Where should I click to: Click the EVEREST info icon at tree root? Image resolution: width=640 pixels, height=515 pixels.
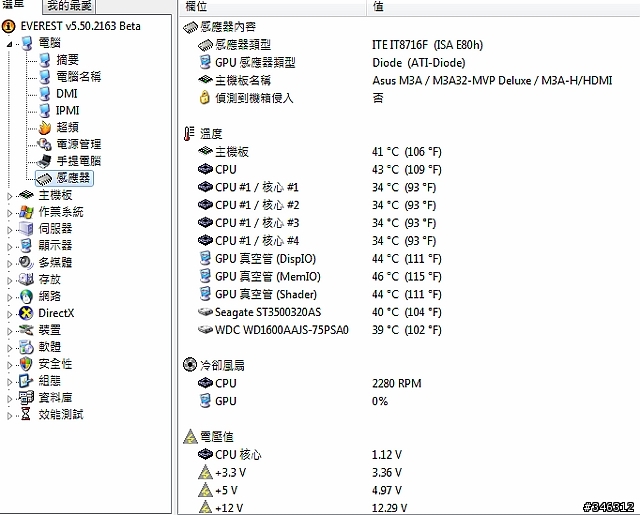pos(9,27)
